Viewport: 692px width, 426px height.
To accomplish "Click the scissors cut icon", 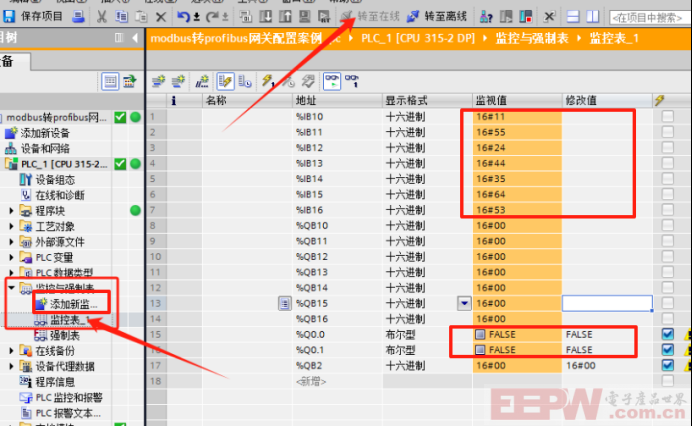I will (x=102, y=17).
